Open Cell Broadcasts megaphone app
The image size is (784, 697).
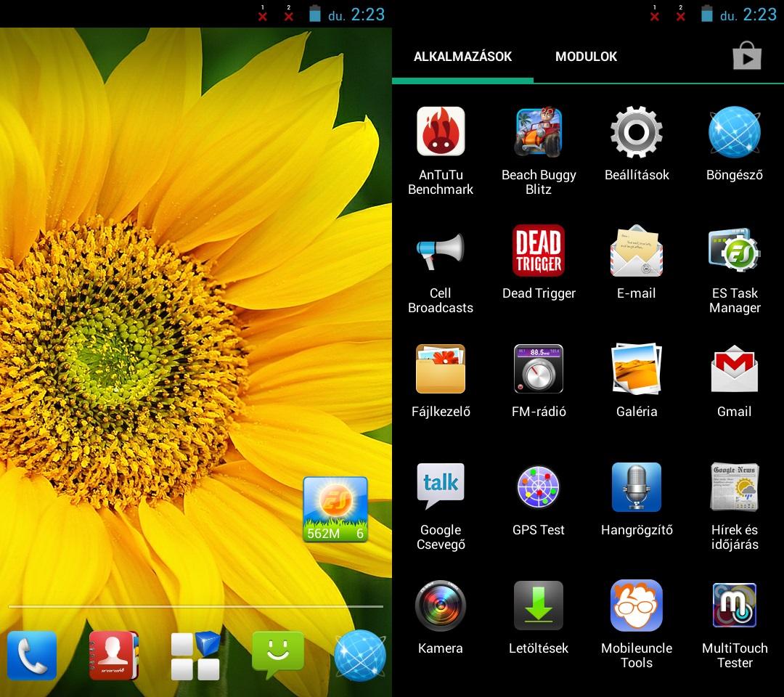click(x=441, y=250)
